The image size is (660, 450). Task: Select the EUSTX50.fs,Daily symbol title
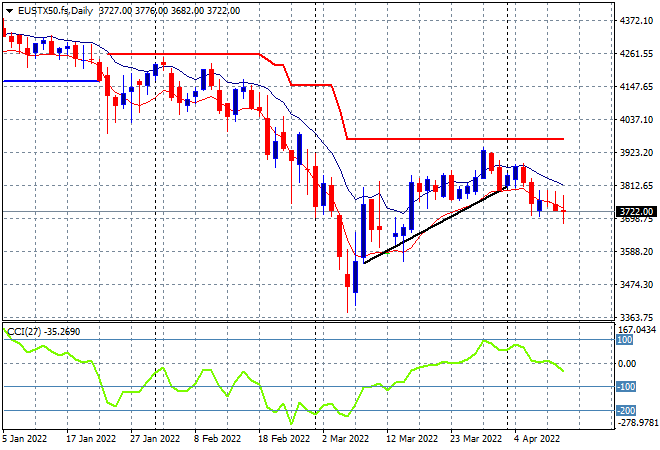(55, 11)
